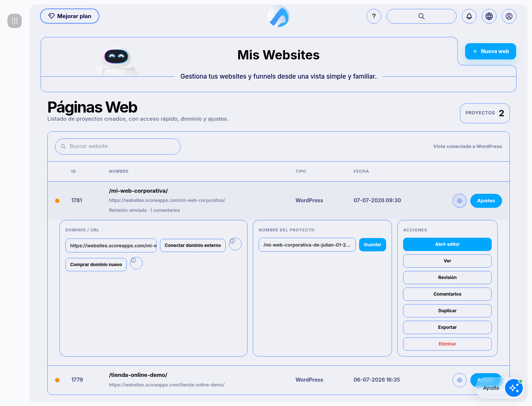Screen dimensions: 532x406
Task: Click the Proyectos counter badge
Action: (x=485, y=113)
